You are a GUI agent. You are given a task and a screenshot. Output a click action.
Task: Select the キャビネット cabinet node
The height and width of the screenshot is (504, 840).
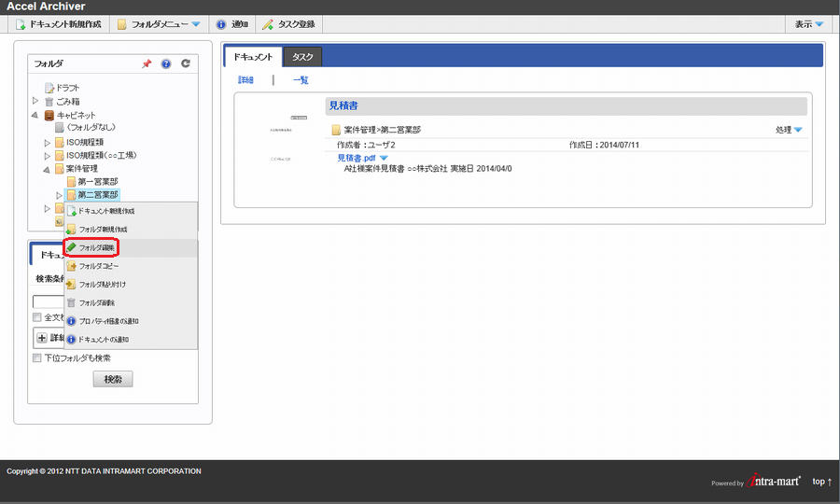pos(76,115)
